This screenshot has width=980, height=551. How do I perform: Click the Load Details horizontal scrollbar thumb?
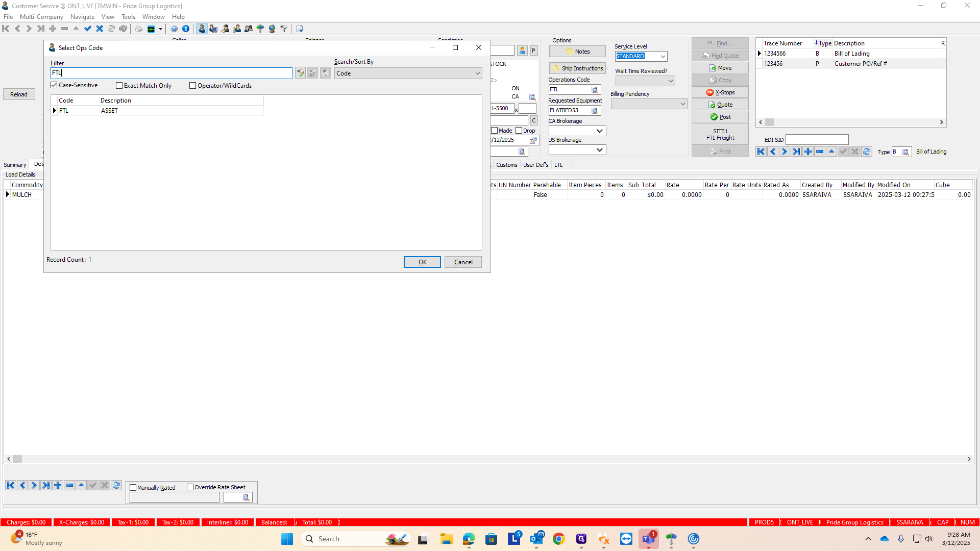(18, 459)
